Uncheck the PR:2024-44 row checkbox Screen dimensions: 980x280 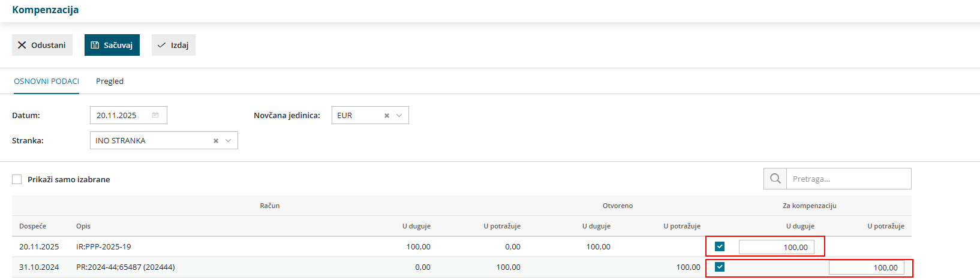[720, 267]
